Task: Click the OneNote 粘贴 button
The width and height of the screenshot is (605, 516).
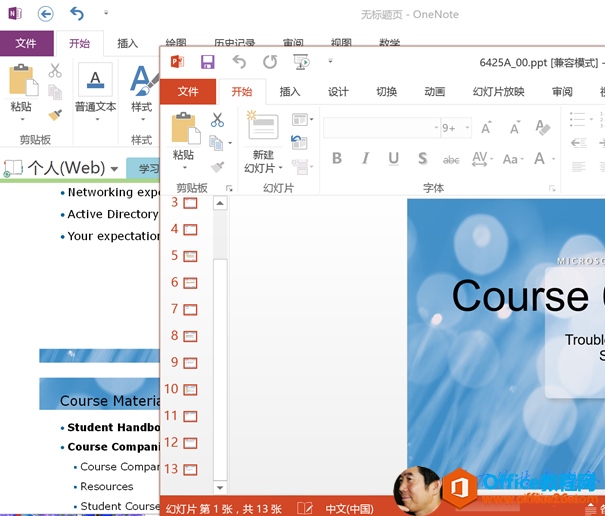Action: (22, 93)
